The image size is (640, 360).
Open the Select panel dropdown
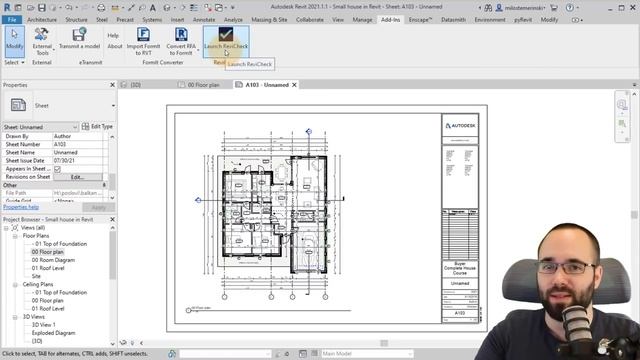pyautogui.click(x=14, y=62)
